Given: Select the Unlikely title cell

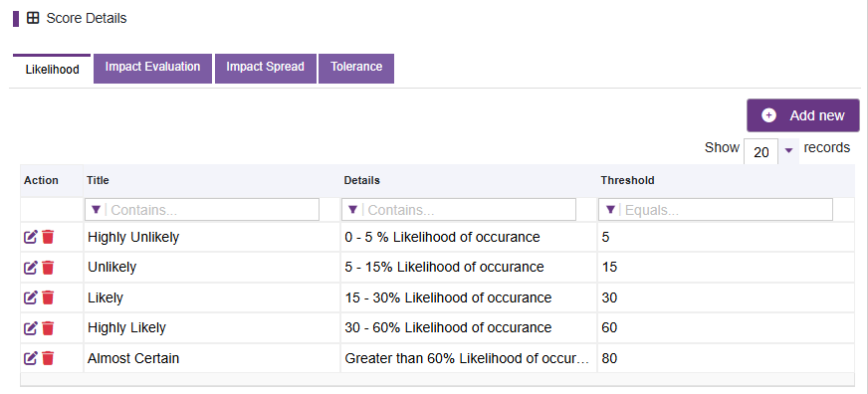Looking at the screenshot, I should (x=212, y=268).
